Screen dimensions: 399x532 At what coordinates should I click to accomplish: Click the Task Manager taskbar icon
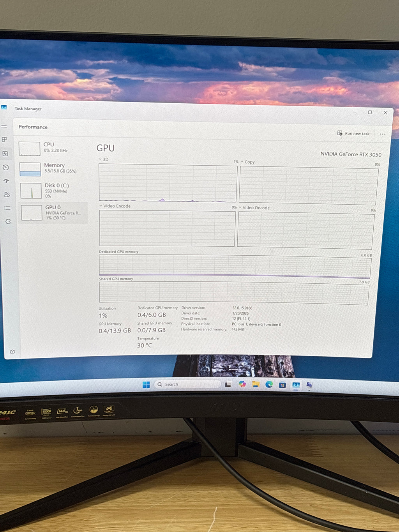pyautogui.click(x=296, y=385)
